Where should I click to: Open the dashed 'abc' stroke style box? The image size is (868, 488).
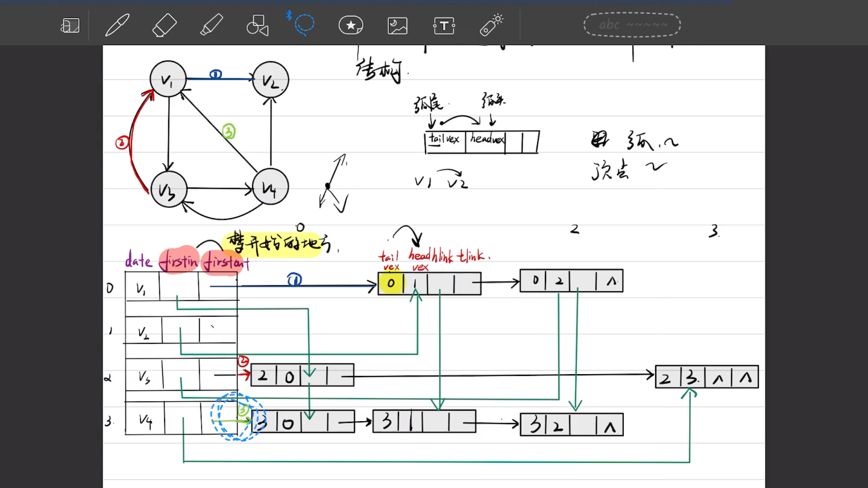[632, 25]
